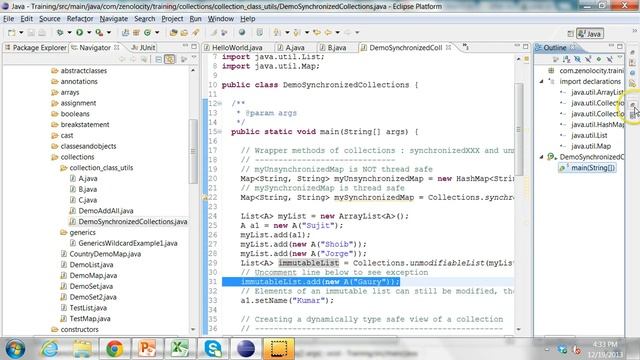Maximize the Outline view

click(x=620, y=47)
